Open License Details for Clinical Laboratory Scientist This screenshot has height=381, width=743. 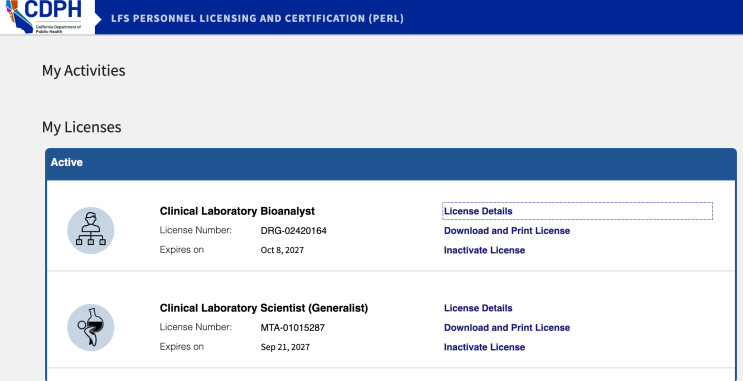coord(478,308)
